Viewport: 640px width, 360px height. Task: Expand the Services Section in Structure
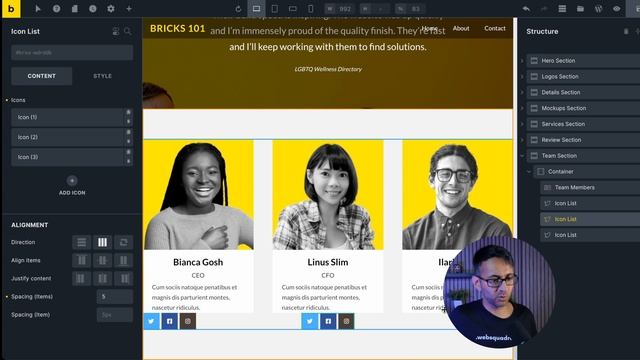[522, 124]
